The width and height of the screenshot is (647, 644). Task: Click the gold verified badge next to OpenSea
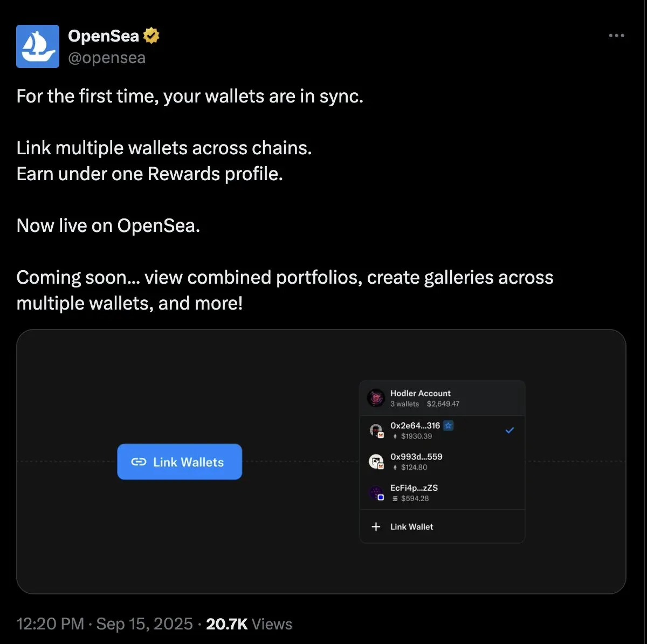[x=152, y=36]
